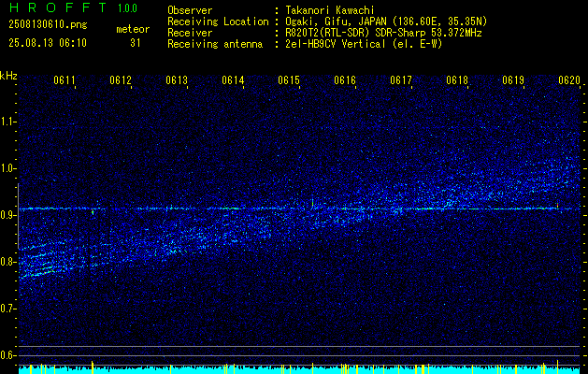Screen dimensions: 588x374
Task: Click the 0.6 kHz axis label
Action: (x=7, y=355)
